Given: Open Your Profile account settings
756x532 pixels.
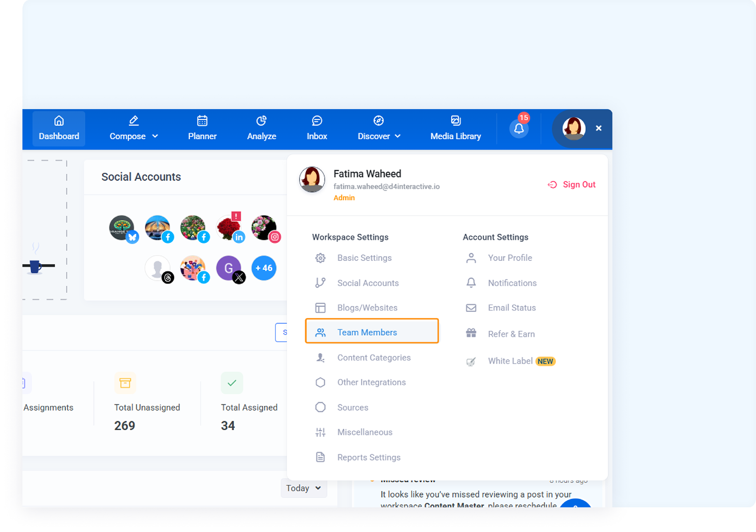Looking at the screenshot, I should (x=510, y=258).
